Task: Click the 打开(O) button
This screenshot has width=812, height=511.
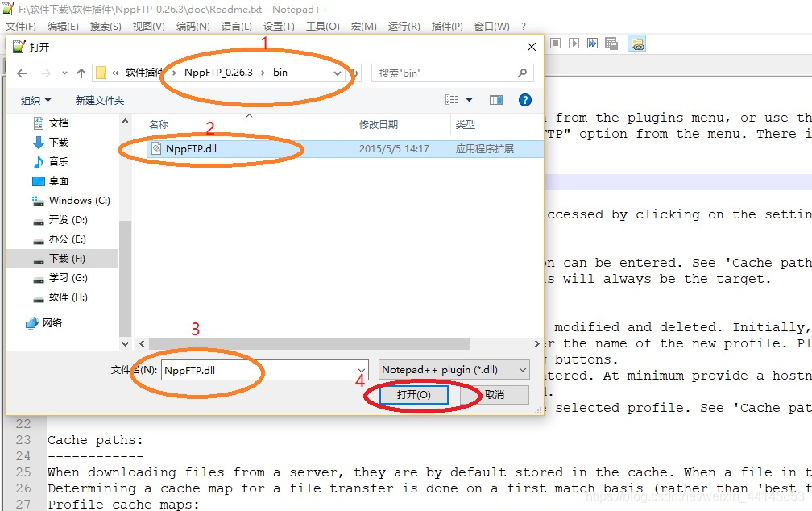Action: (x=414, y=395)
